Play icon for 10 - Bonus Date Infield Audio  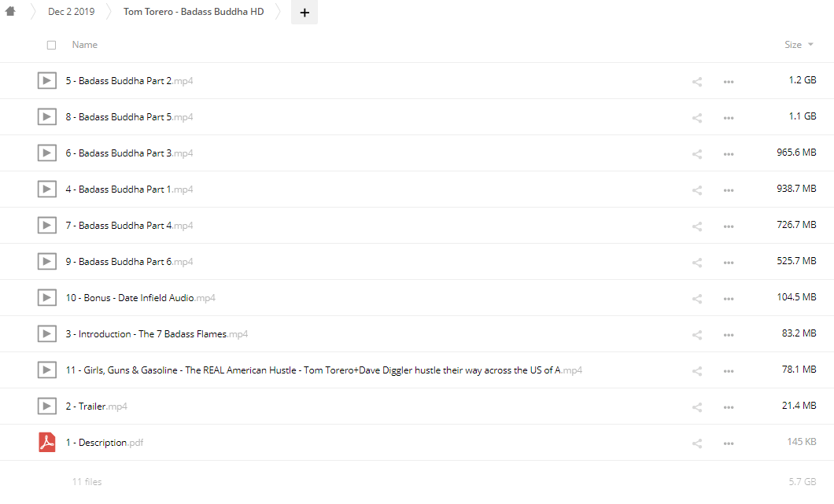click(46, 298)
